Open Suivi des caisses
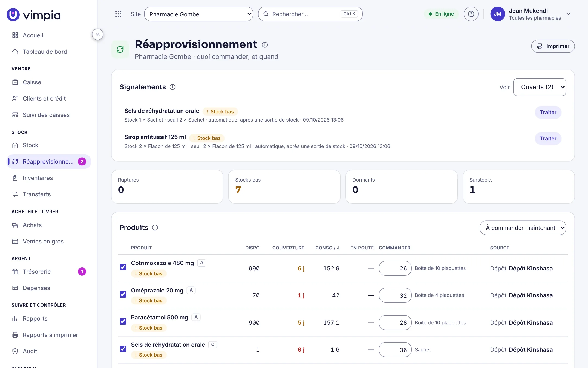The width and height of the screenshot is (588, 368). pos(49,115)
